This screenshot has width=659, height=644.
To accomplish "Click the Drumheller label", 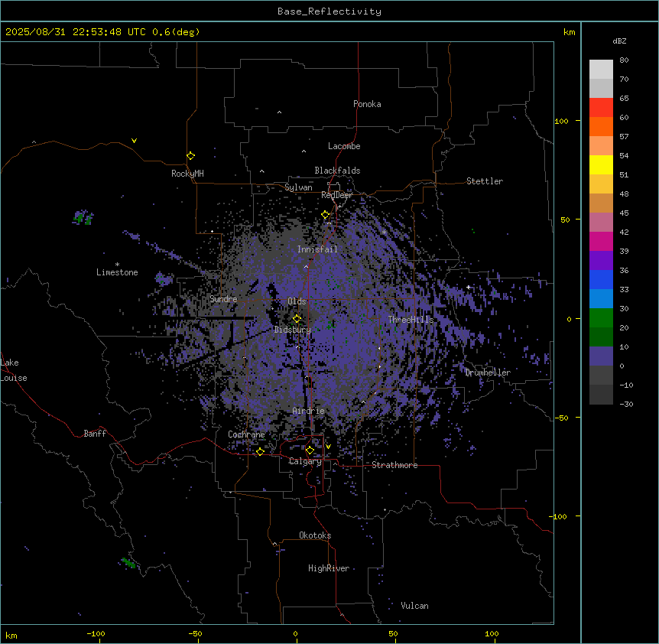I will click(488, 372).
